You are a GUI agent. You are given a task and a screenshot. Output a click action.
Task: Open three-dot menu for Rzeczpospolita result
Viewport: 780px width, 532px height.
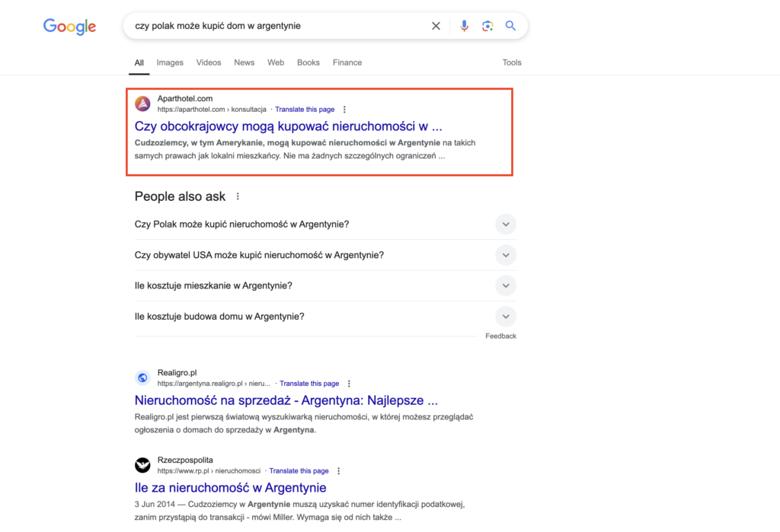[338, 471]
